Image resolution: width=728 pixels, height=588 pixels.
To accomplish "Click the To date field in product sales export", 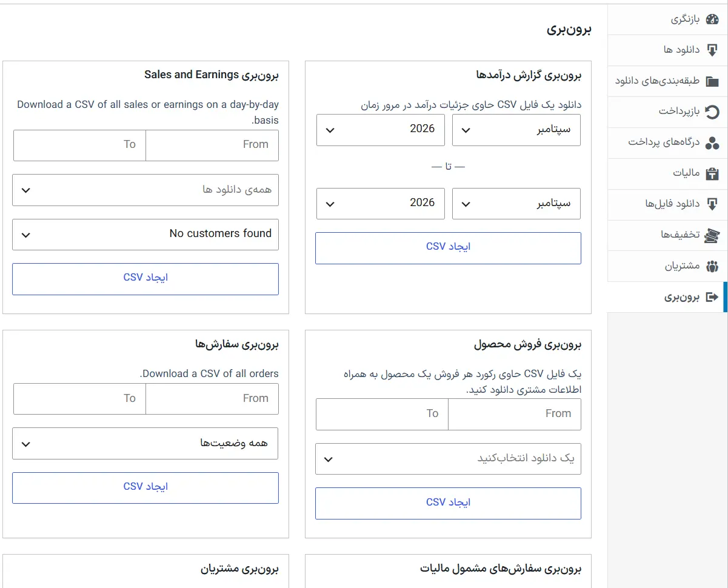I will point(382,414).
